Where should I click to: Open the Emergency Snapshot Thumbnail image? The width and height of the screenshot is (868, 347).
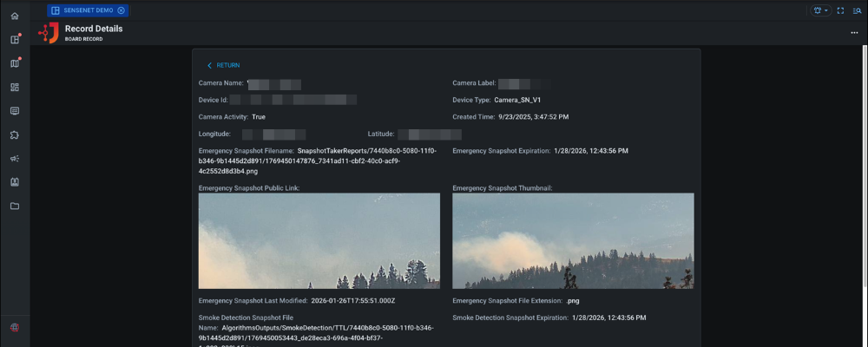click(573, 240)
